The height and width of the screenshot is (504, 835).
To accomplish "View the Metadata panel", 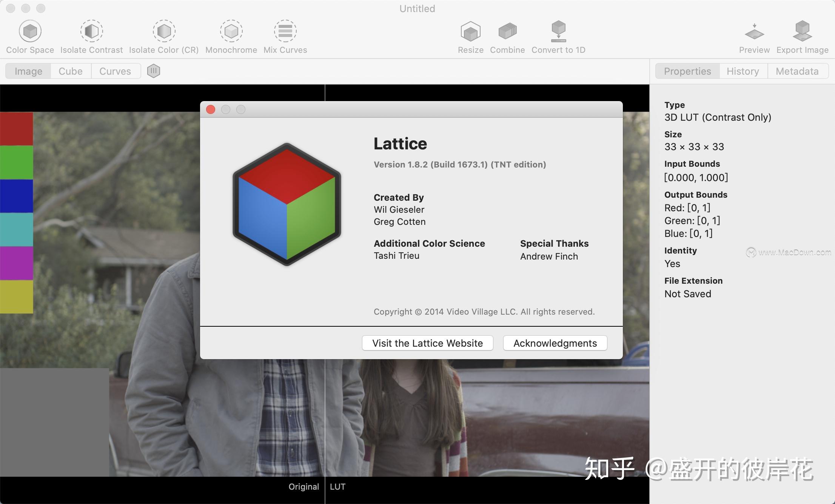I will click(x=797, y=71).
